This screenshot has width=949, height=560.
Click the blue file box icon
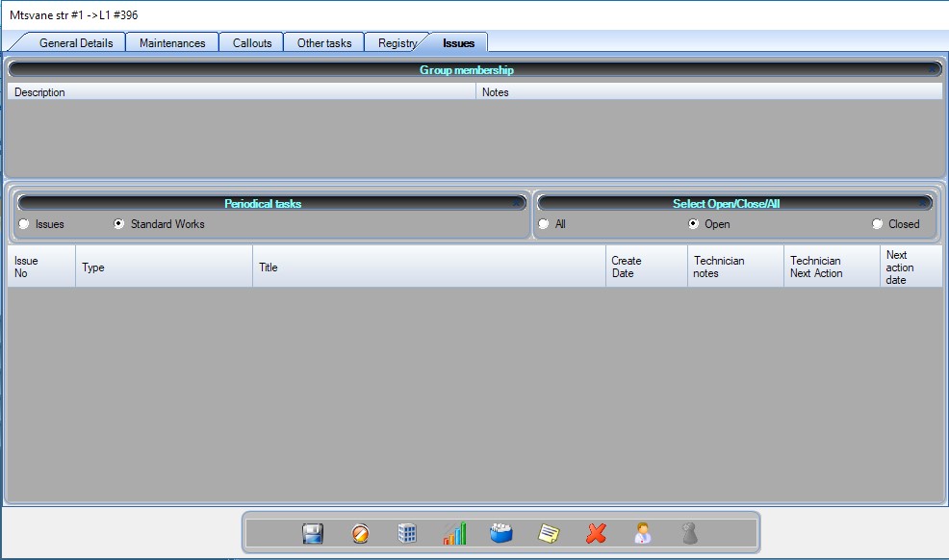point(501,533)
